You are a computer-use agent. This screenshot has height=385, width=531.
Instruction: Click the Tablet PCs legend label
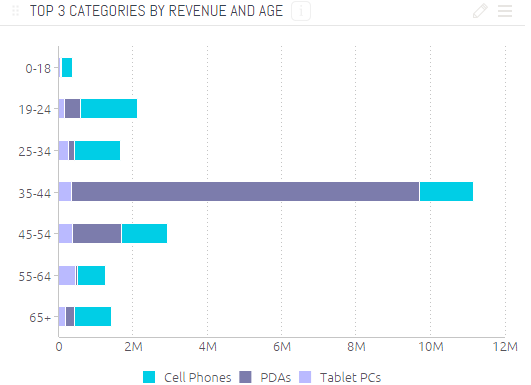351,377
